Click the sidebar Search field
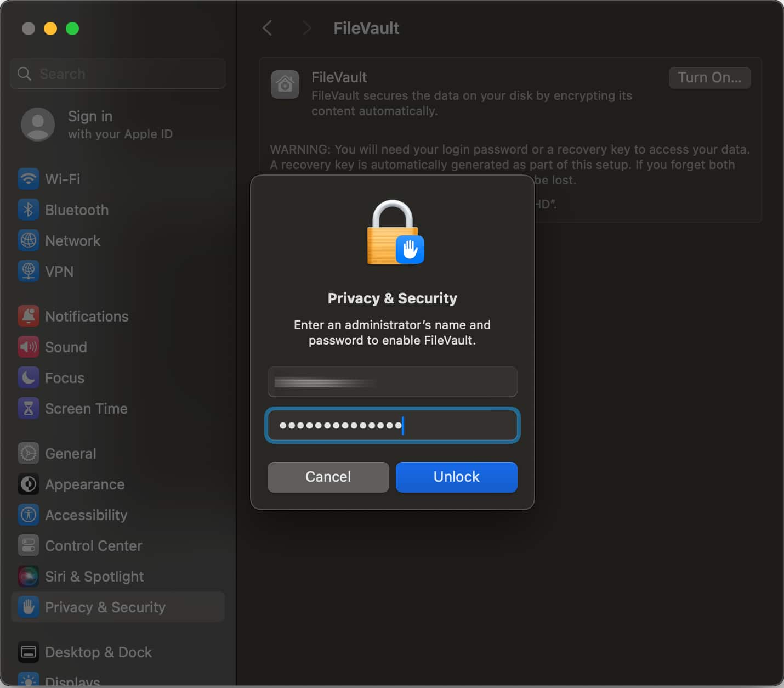 coord(118,74)
